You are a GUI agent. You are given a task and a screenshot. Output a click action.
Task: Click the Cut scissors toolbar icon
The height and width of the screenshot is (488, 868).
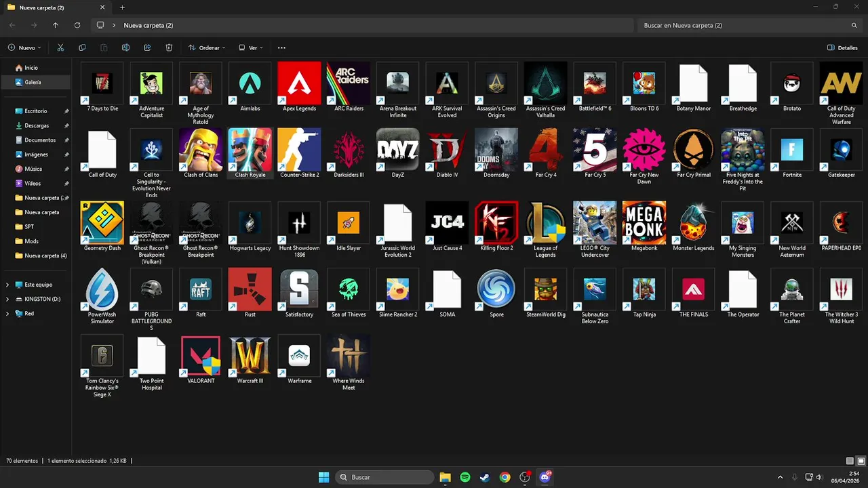point(60,47)
